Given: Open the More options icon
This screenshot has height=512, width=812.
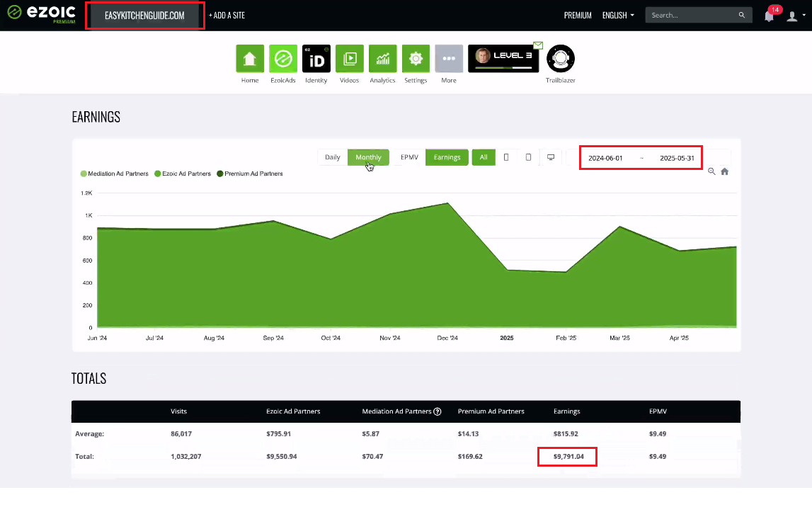Looking at the screenshot, I should (x=448, y=59).
